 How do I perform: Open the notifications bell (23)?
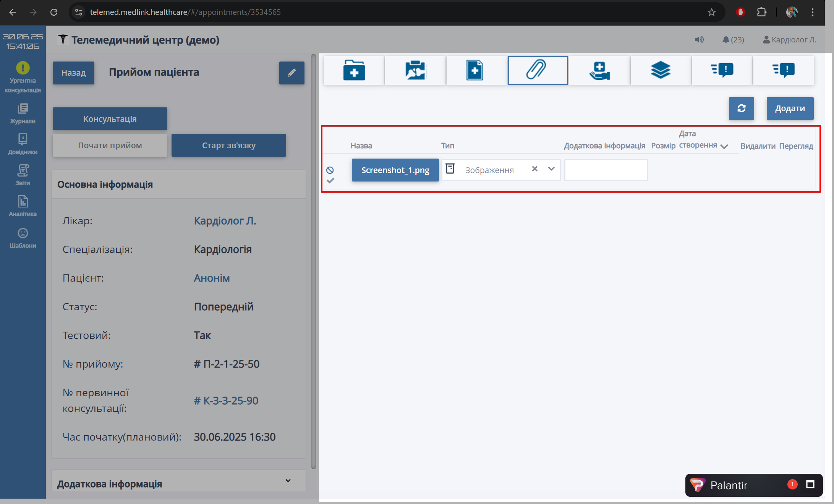click(x=733, y=40)
